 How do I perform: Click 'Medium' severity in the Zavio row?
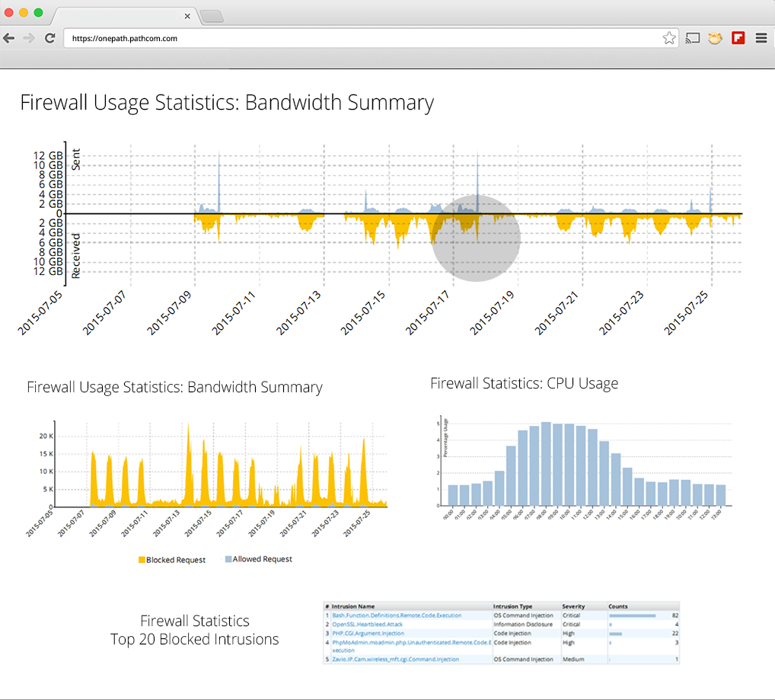tap(573, 660)
